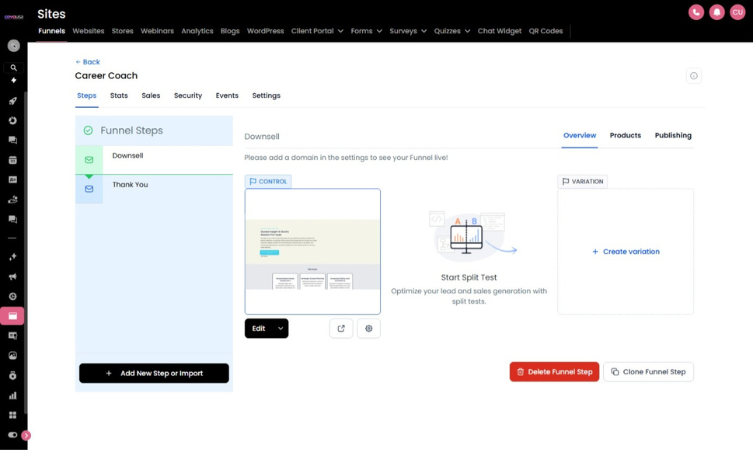The height and width of the screenshot is (450, 753).
Task: Expand the Edit button dropdown arrow
Action: click(280, 328)
